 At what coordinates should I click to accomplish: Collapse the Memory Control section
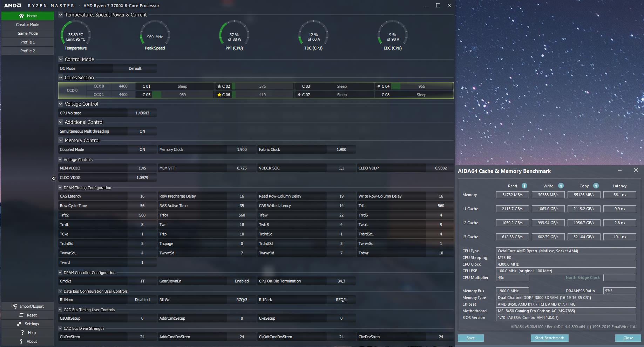pyautogui.click(x=61, y=140)
